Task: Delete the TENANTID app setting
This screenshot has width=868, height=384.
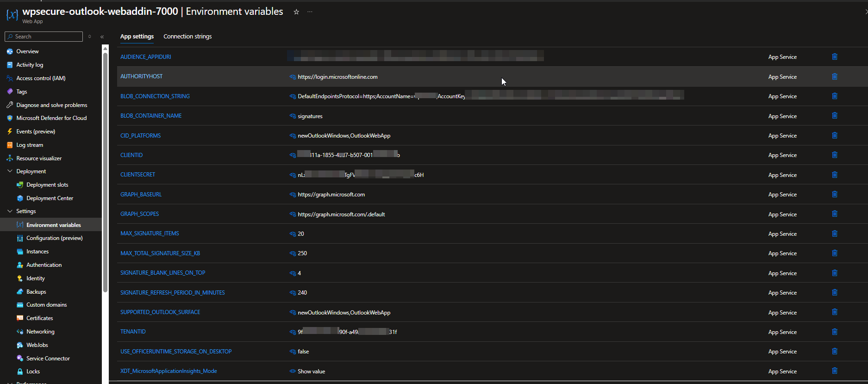Action: (834, 332)
